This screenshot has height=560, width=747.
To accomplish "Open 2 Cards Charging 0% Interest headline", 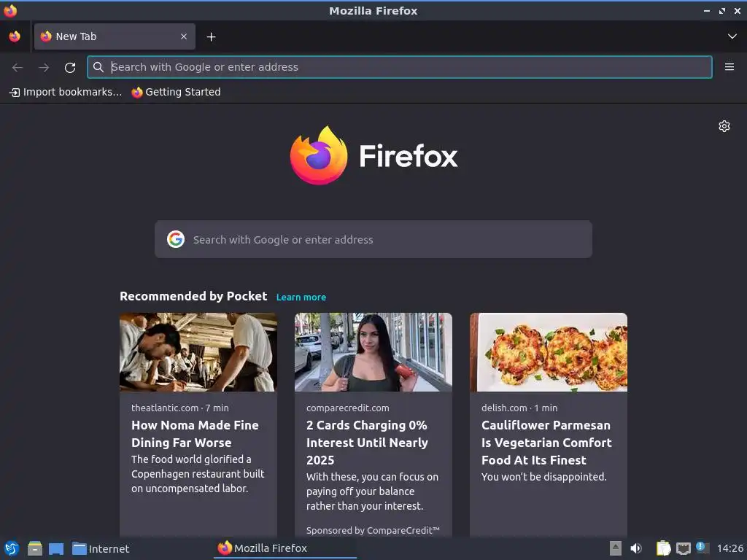I will click(368, 443).
